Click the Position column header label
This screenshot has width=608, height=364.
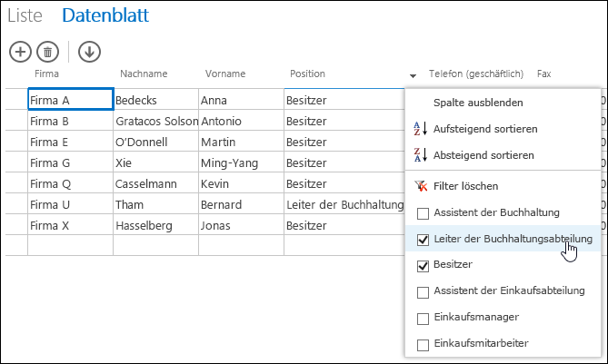tap(307, 74)
